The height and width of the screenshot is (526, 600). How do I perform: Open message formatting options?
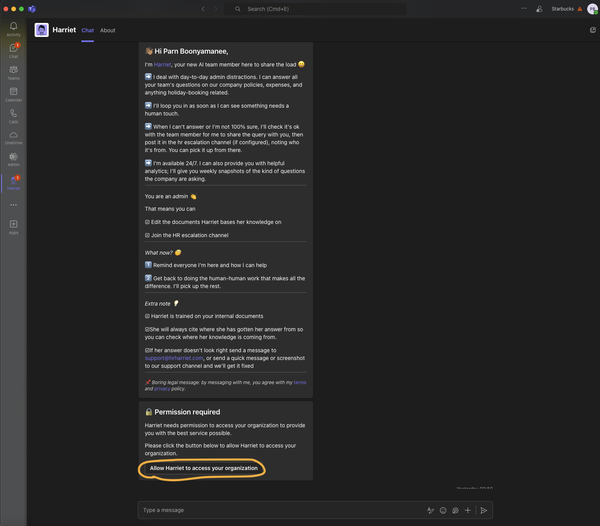pos(430,510)
